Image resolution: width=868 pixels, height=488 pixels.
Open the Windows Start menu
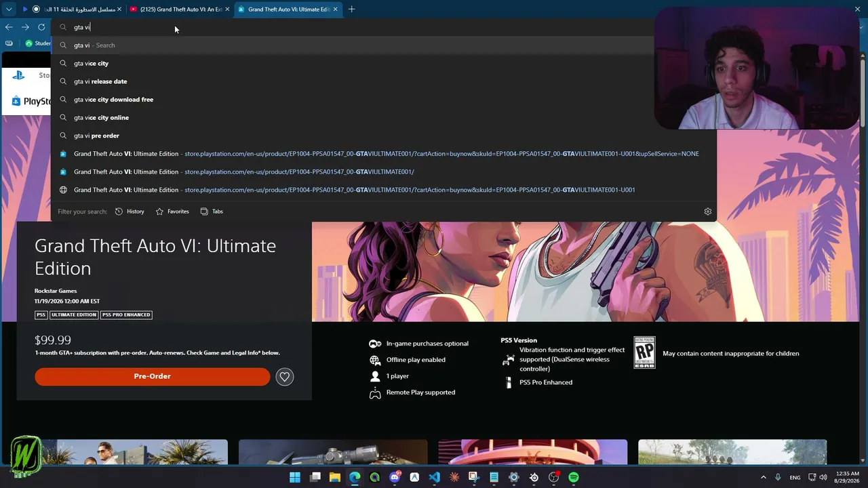295,477
